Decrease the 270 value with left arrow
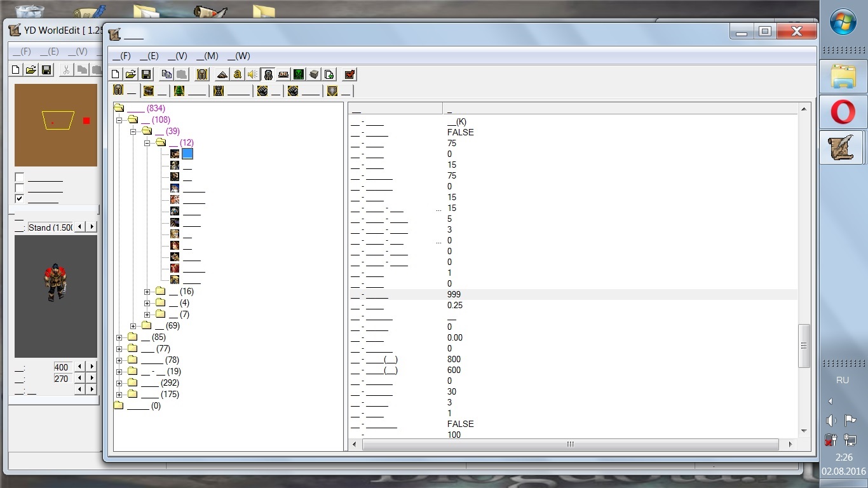 click(x=80, y=378)
